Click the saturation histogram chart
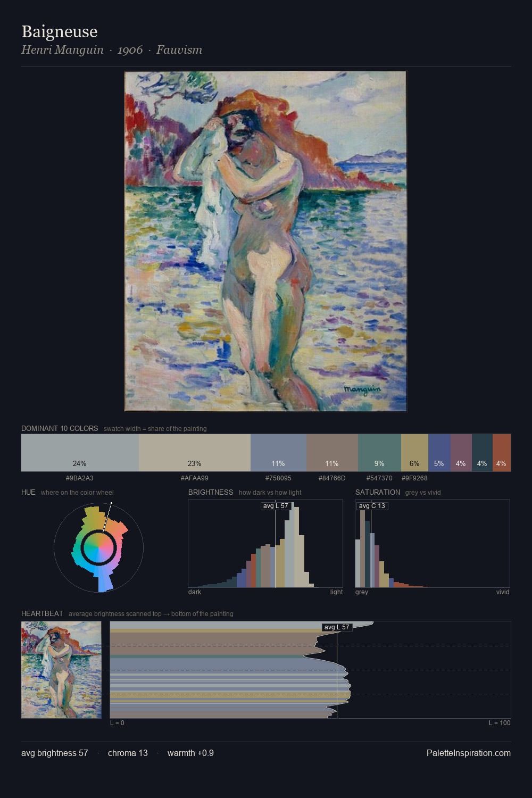The height and width of the screenshot is (798, 532). pyautogui.click(x=433, y=544)
